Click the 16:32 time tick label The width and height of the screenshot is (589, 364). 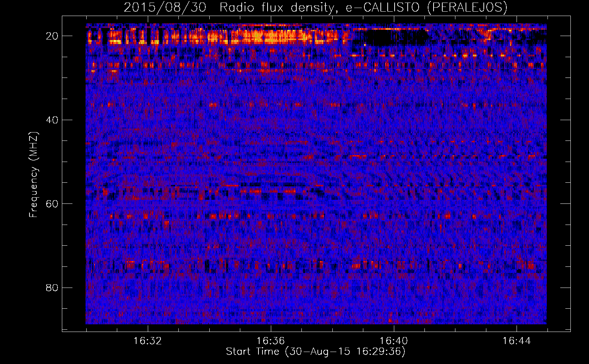(x=147, y=341)
